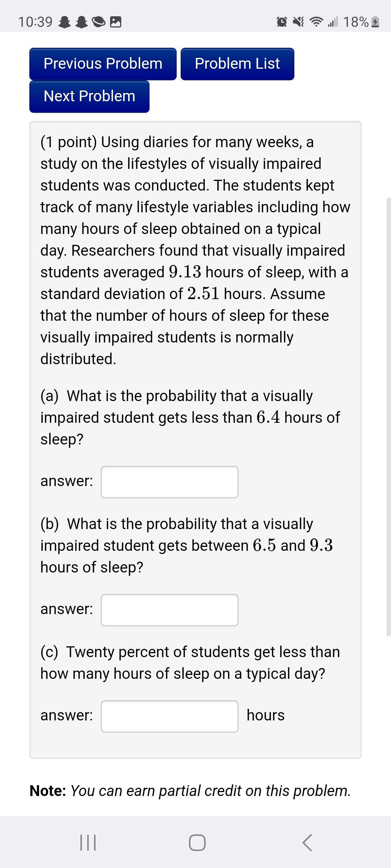Screen dimensions: 391x868
Task: Open the Previous Problem page
Action: [102, 64]
